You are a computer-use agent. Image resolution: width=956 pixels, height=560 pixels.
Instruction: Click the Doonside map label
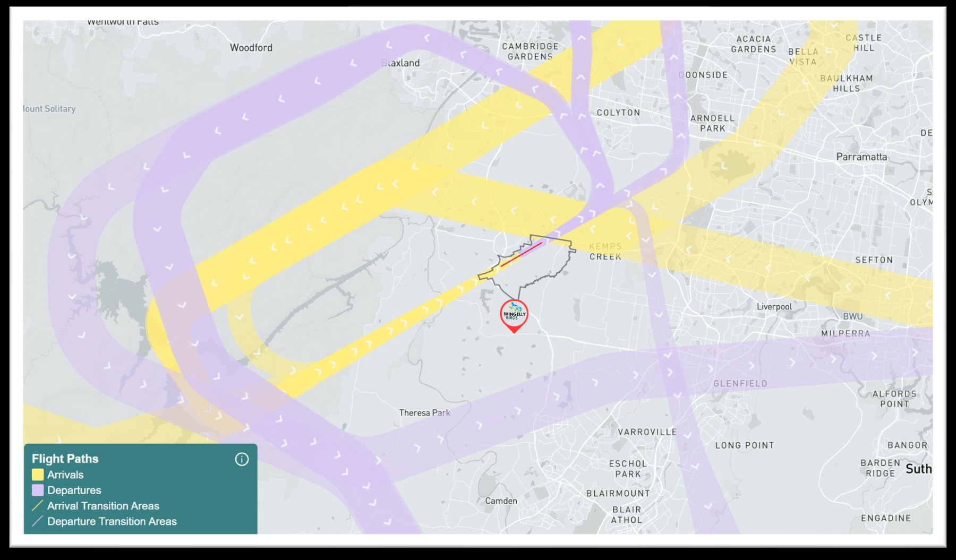(x=704, y=75)
